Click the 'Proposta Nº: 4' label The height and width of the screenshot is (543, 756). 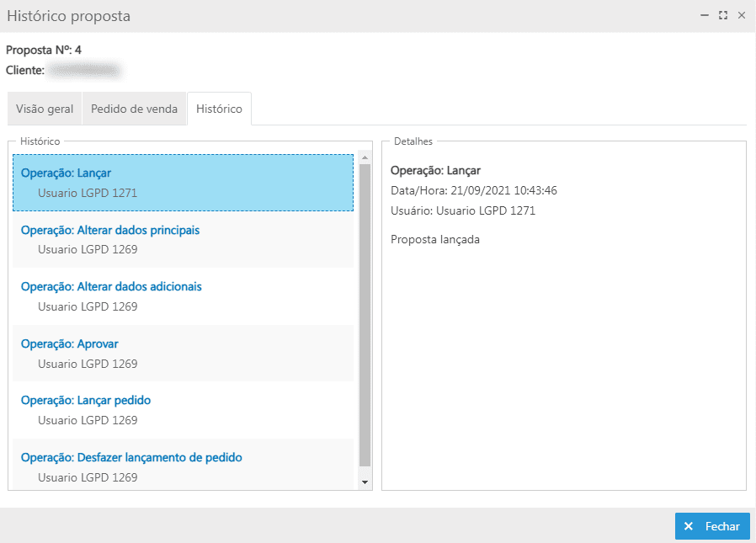point(44,51)
